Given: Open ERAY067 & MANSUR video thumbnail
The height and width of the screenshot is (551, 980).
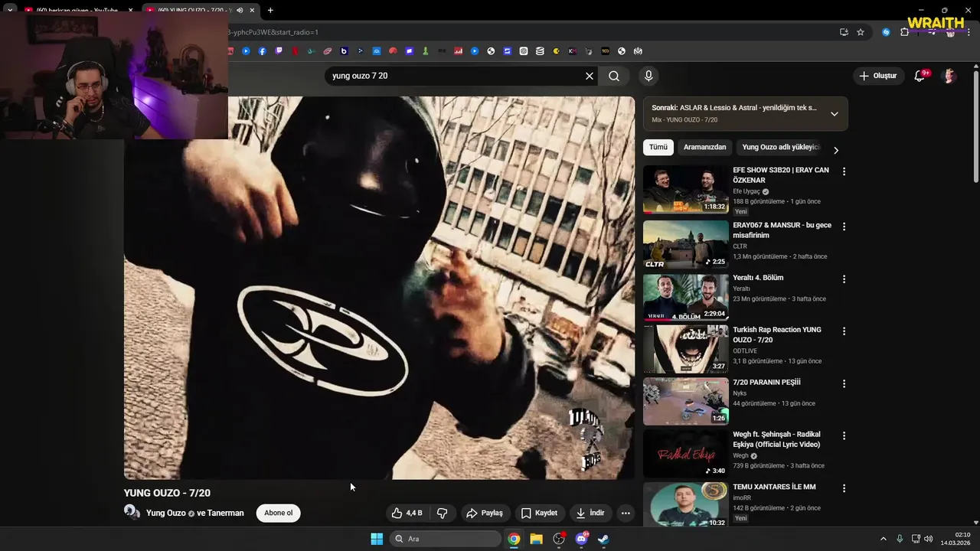Looking at the screenshot, I should point(686,244).
